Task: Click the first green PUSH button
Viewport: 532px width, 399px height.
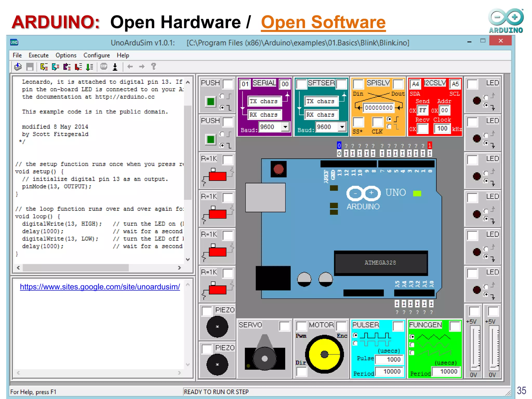Action: pyautogui.click(x=211, y=102)
